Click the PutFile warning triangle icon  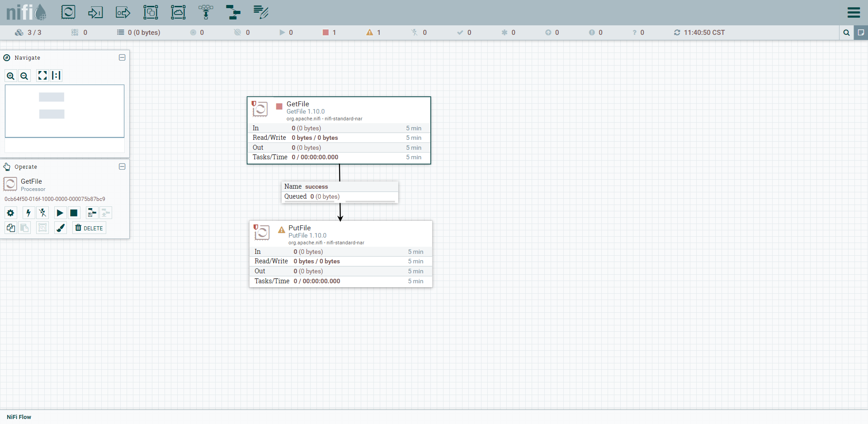coord(281,230)
